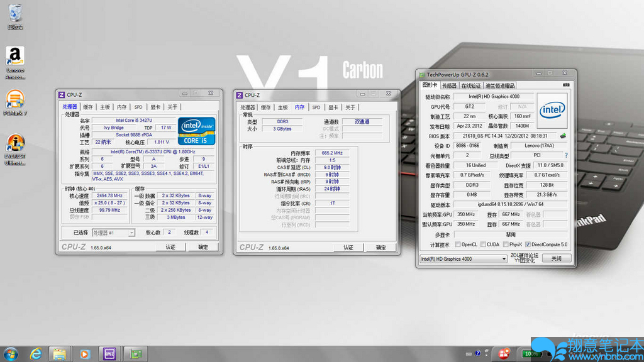
Task: Click the GPU-Z screenshot camera icon
Action: 566,85
